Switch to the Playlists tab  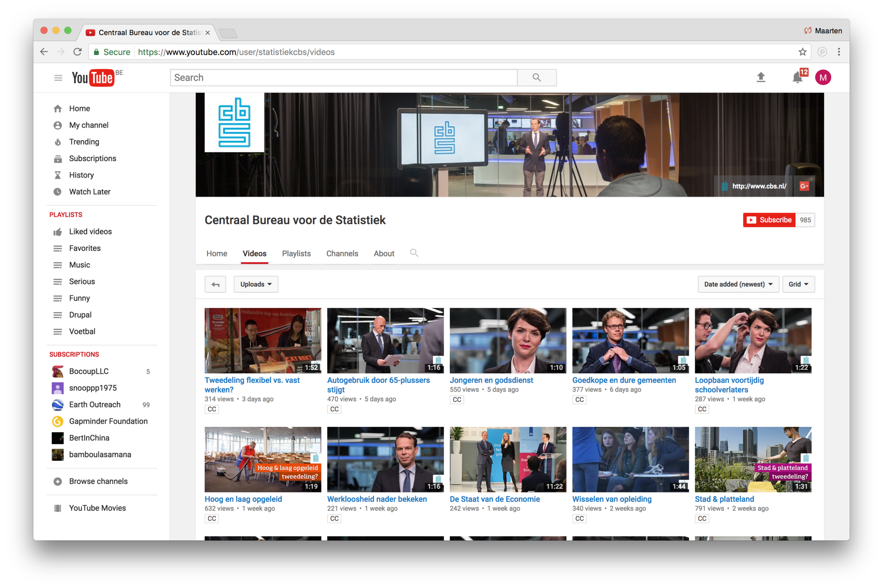click(x=296, y=253)
